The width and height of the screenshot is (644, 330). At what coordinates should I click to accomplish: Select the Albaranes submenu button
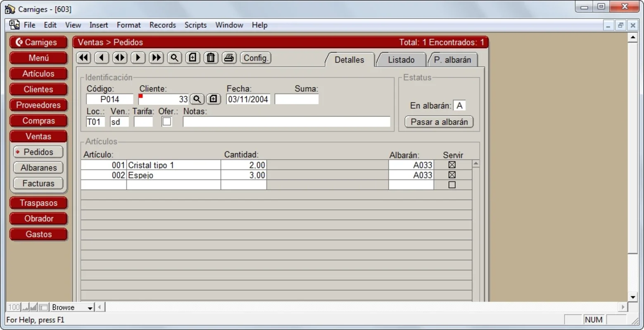[38, 167]
